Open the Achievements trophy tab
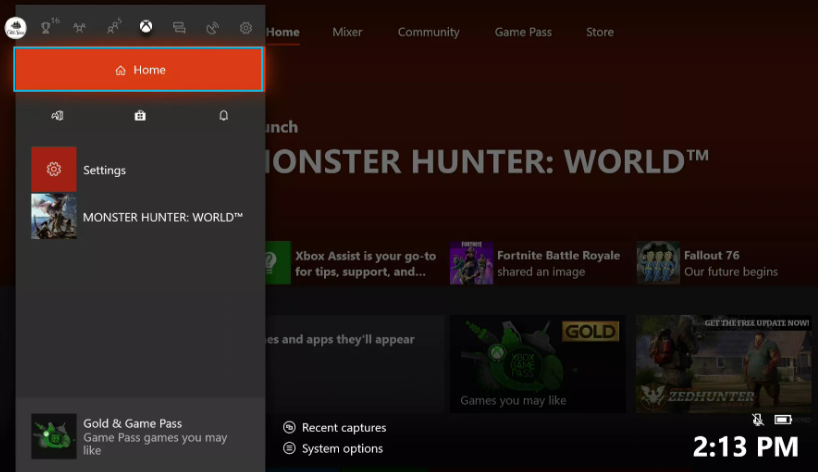Viewport: 818px width, 472px height. [47, 27]
